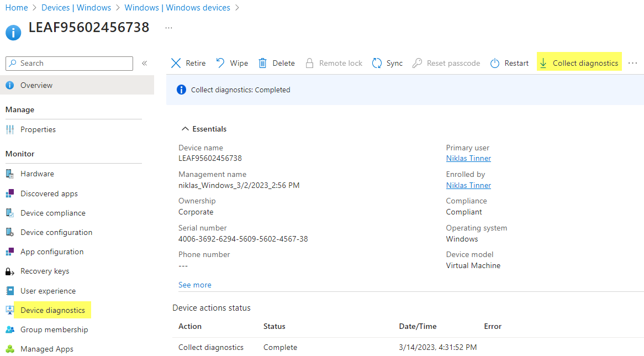The height and width of the screenshot is (356, 644).
Task: Click the Device configuration icon
Action: 10,232
